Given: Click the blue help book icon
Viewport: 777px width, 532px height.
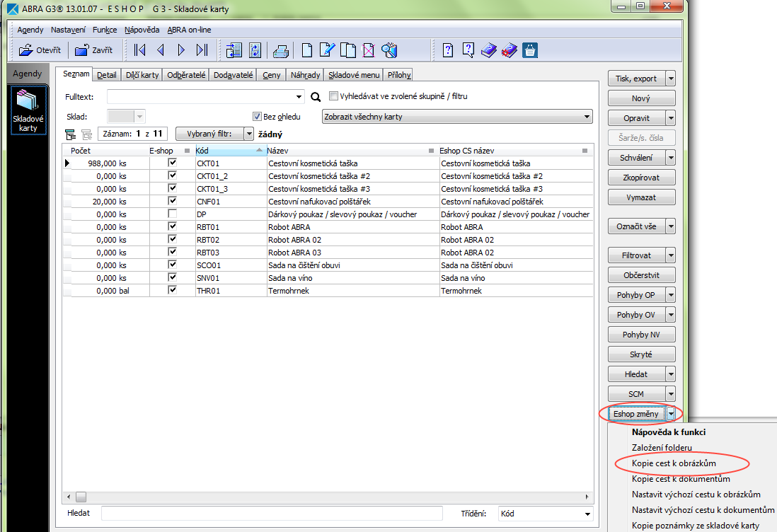Looking at the screenshot, I should tap(488, 50).
